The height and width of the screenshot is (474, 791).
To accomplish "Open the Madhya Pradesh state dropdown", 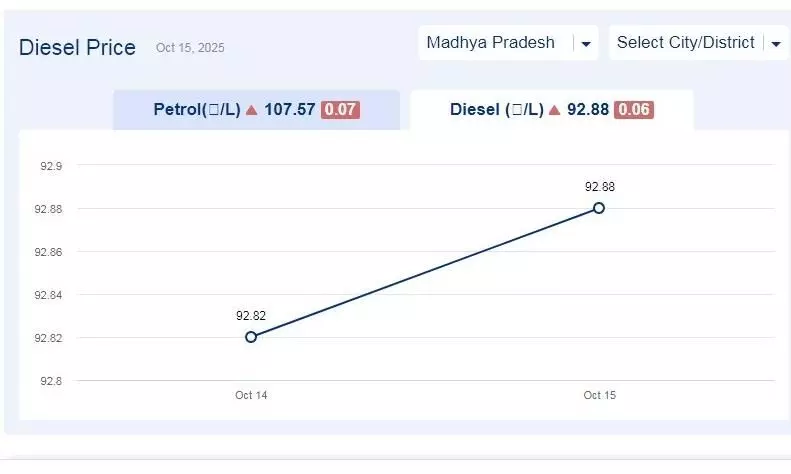I will click(490, 43).
